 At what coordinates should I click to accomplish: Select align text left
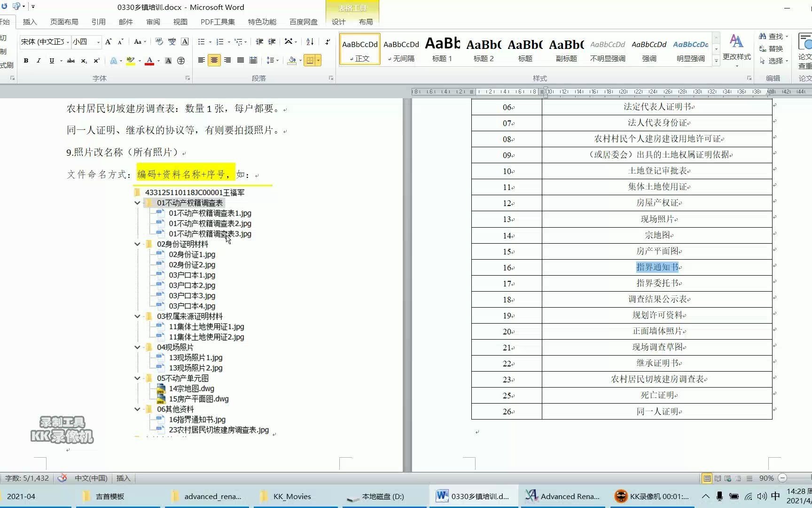[201, 60]
